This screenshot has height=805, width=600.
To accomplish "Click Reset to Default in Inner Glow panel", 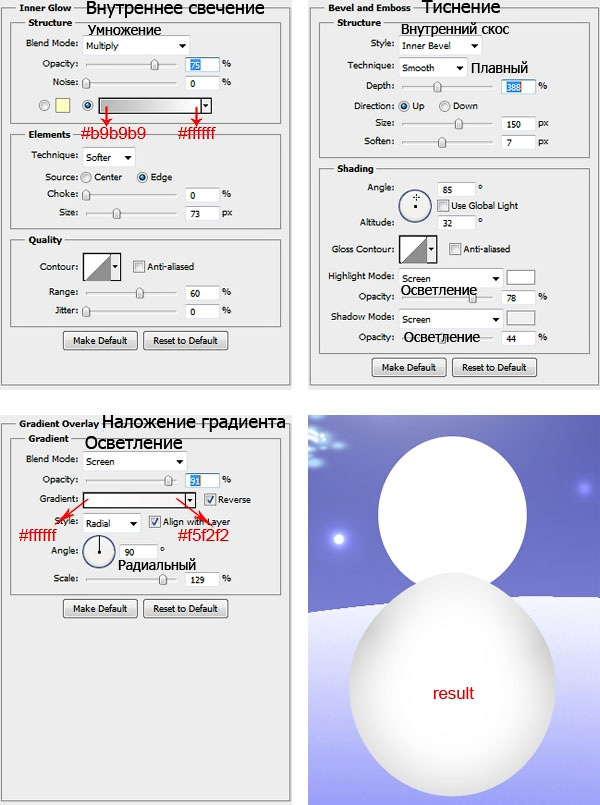I will [x=185, y=340].
